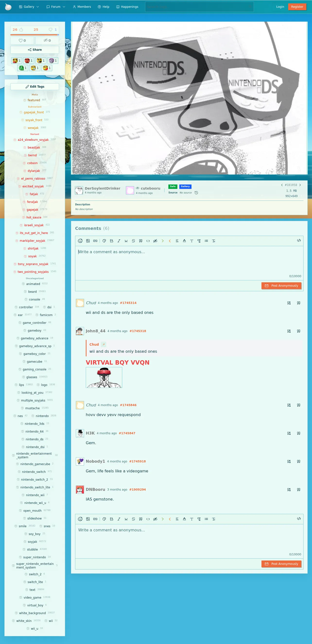Insert an image in the upper comment editor

(x=88, y=241)
